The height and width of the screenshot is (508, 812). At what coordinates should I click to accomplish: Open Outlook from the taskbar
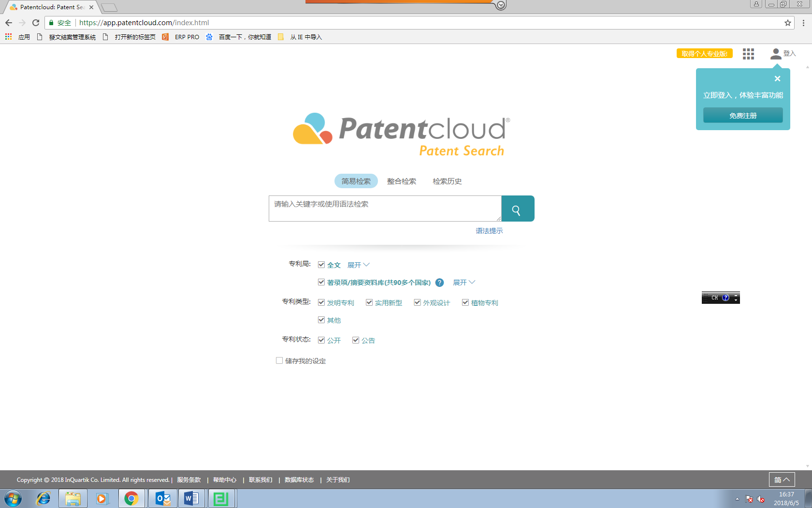pyautogui.click(x=163, y=498)
